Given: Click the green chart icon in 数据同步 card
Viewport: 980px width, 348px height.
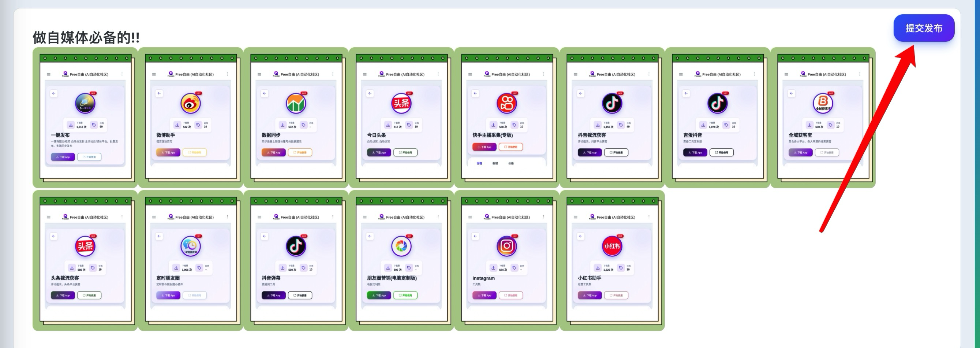Looking at the screenshot, I should 296,103.
